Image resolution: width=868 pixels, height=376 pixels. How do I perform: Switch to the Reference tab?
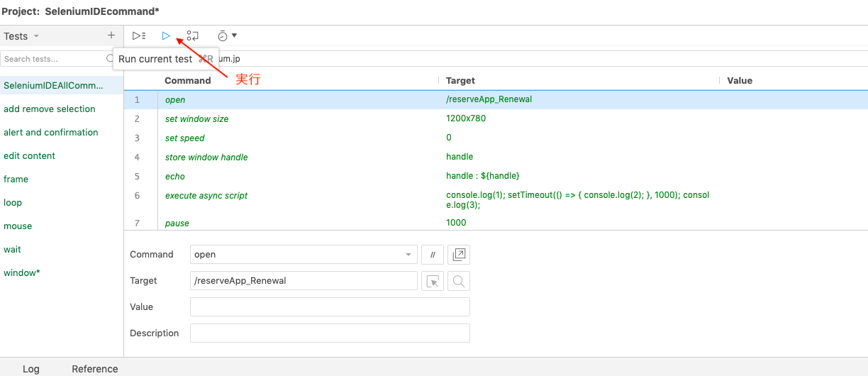(x=95, y=369)
